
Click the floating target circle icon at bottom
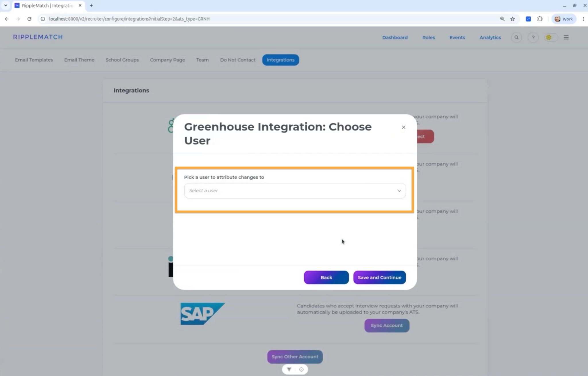pos(301,369)
